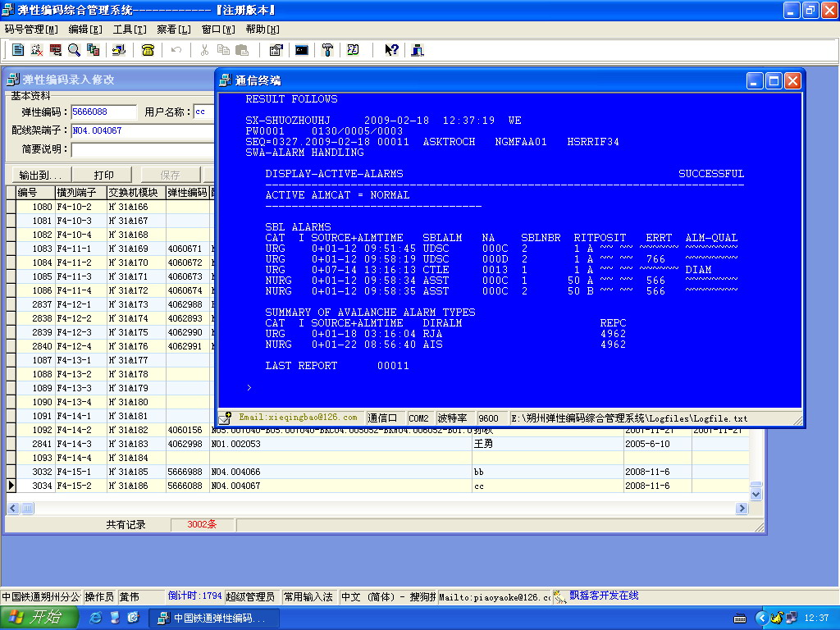Screen dimensions: 840x630
Task: Click the hammer tool icon in toolbar
Action: point(327,50)
